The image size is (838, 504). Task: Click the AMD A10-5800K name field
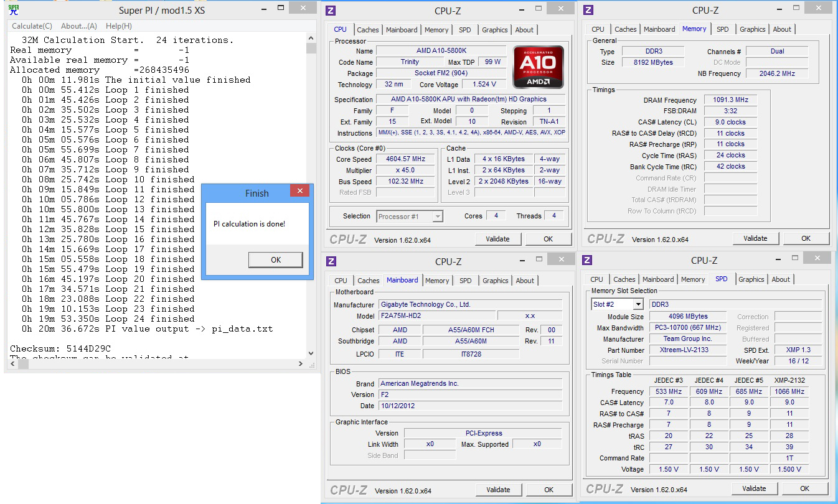(x=441, y=51)
